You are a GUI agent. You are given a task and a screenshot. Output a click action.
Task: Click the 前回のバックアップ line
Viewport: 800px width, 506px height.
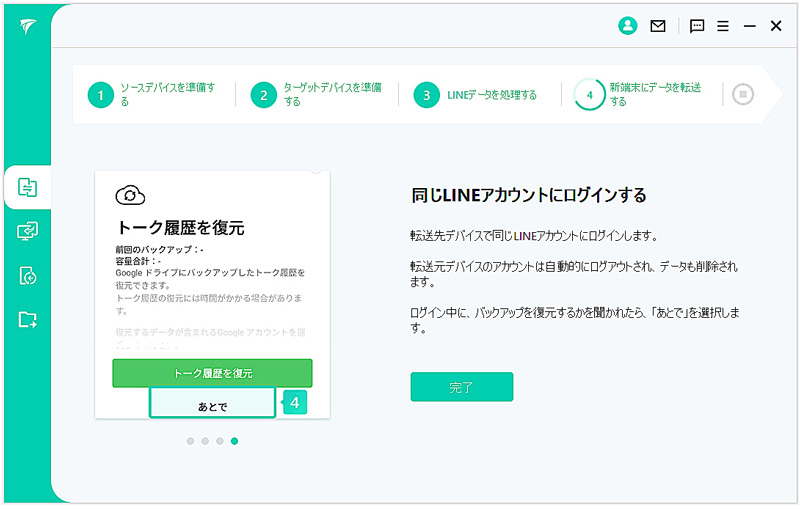[x=159, y=250]
